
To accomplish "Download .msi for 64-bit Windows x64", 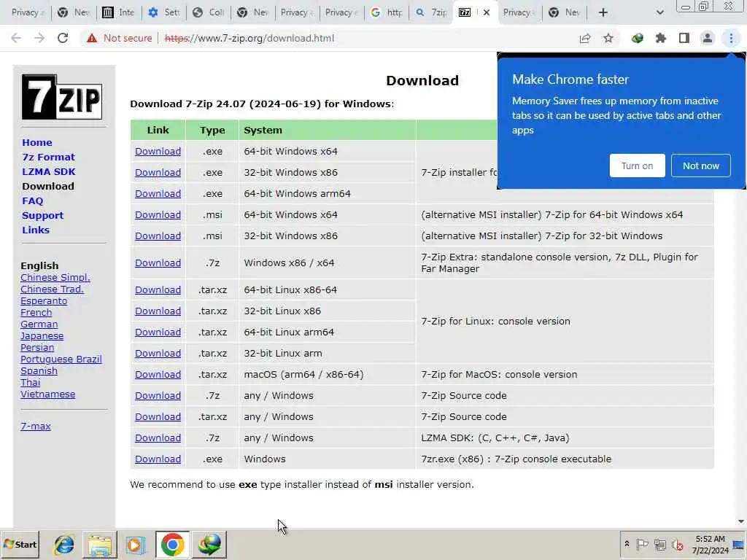I will click(x=158, y=215).
